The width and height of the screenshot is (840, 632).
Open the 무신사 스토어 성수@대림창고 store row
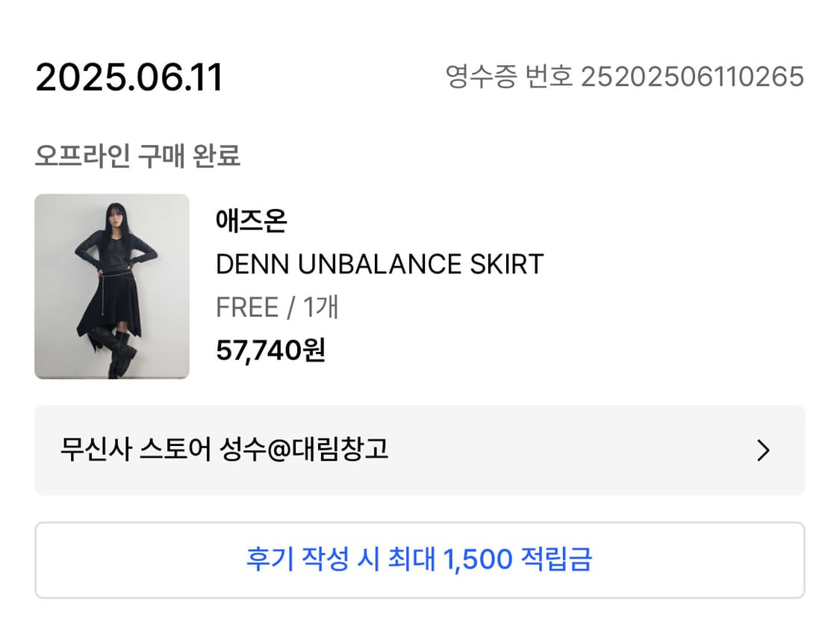coord(420,450)
